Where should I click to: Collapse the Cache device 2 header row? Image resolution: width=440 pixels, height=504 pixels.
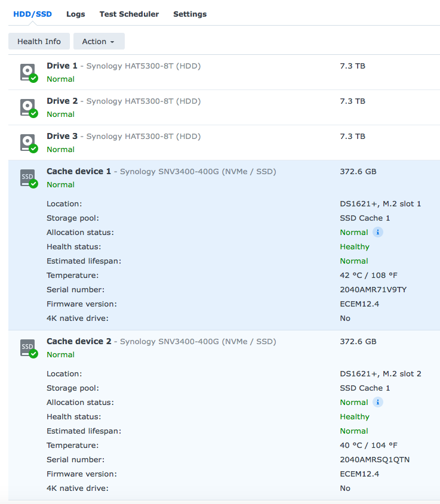pos(224,348)
